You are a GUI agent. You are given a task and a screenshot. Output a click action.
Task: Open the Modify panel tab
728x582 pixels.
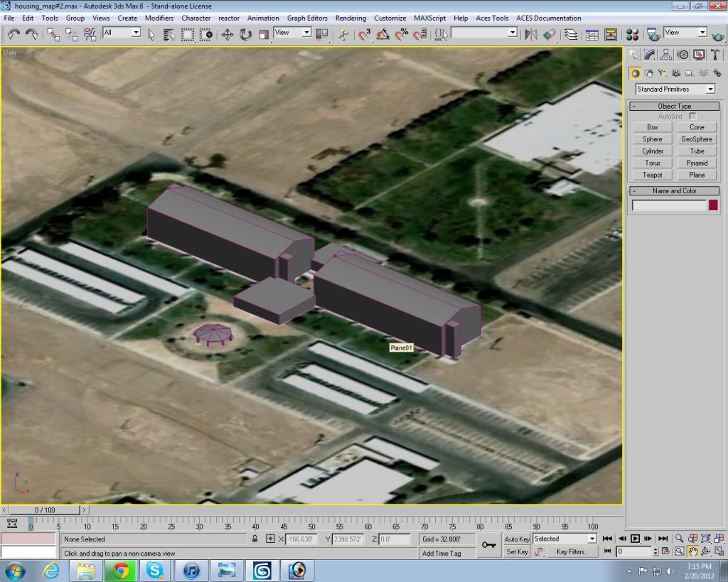651,54
